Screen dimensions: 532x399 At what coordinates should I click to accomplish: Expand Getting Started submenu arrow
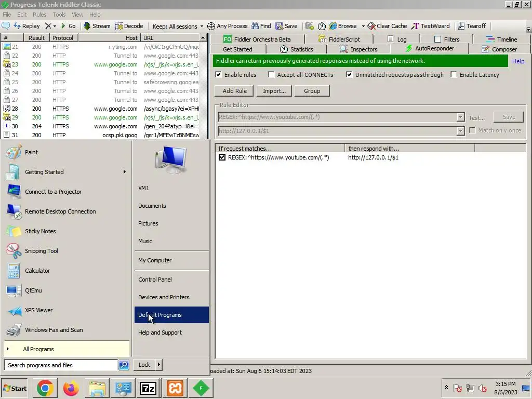pos(125,172)
